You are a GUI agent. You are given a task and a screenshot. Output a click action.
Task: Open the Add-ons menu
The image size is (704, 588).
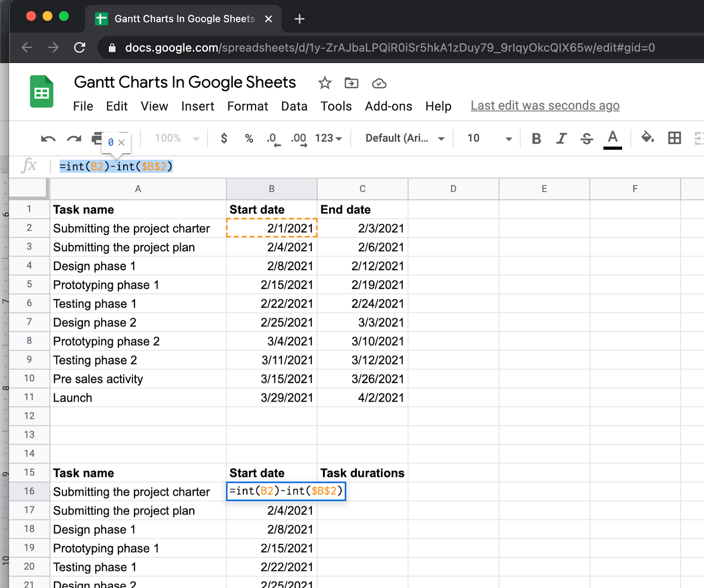(388, 106)
